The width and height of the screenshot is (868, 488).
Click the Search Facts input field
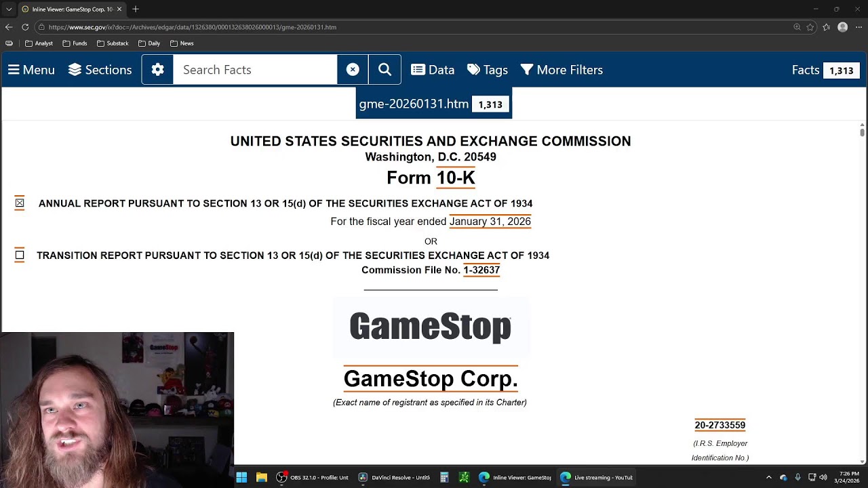coord(255,70)
